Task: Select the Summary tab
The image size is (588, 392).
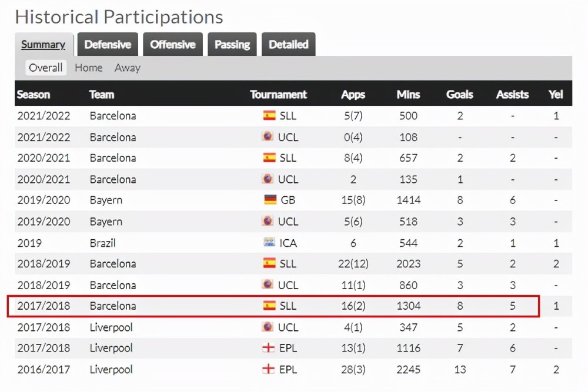Action: 44,44
